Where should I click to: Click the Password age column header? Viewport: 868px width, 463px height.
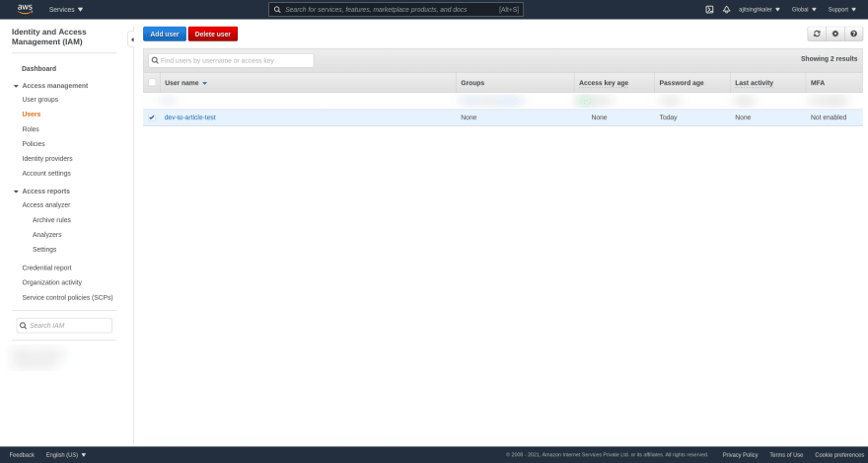click(682, 83)
